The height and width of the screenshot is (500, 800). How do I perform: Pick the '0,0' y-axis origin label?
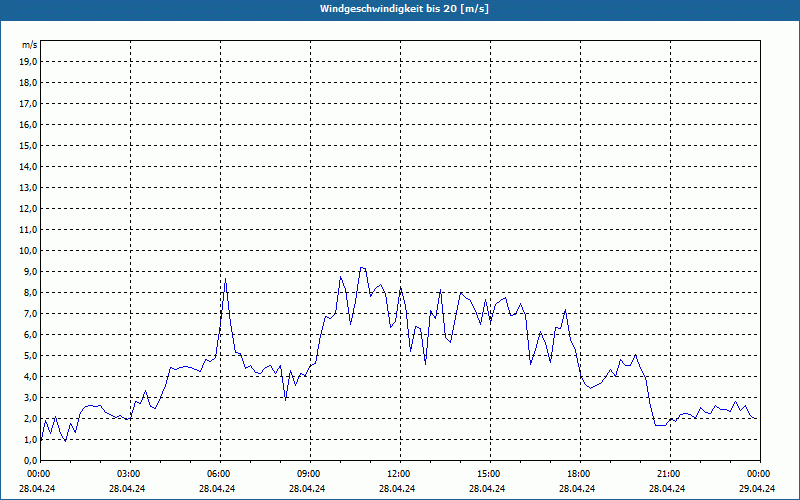(31, 460)
